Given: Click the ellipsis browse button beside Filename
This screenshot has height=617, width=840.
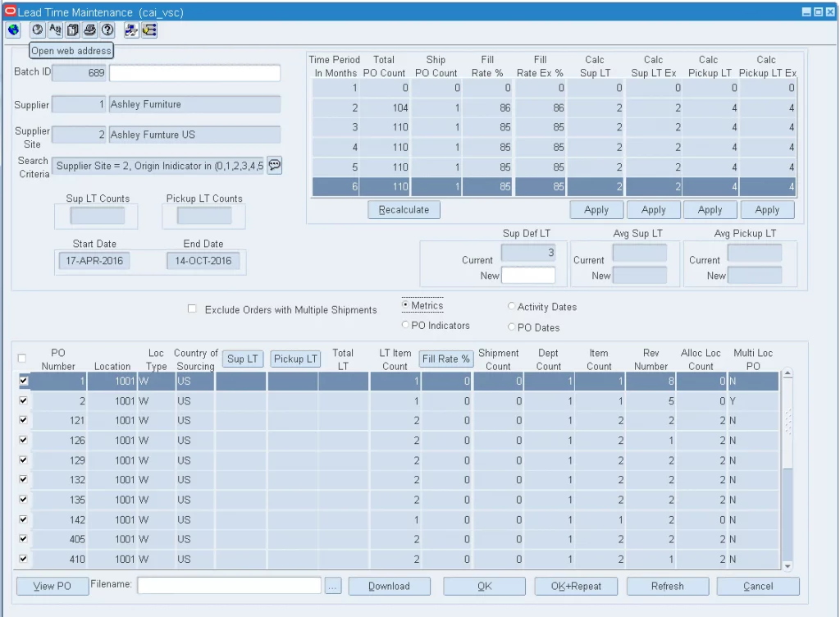Looking at the screenshot, I should [x=333, y=587].
